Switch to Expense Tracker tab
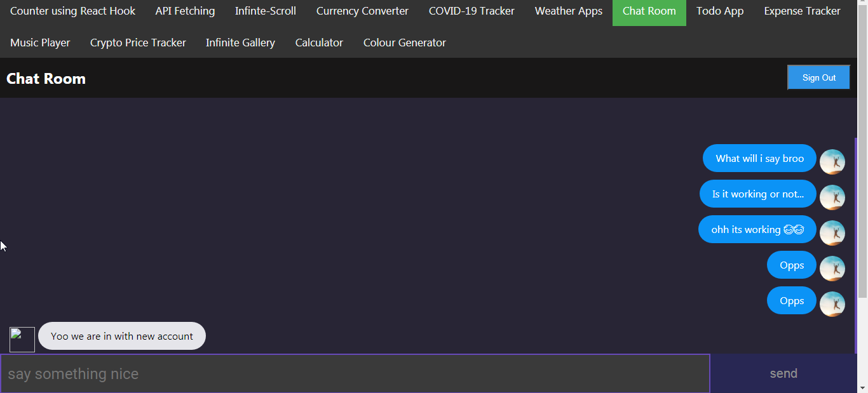This screenshot has height=393, width=868. tap(802, 11)
